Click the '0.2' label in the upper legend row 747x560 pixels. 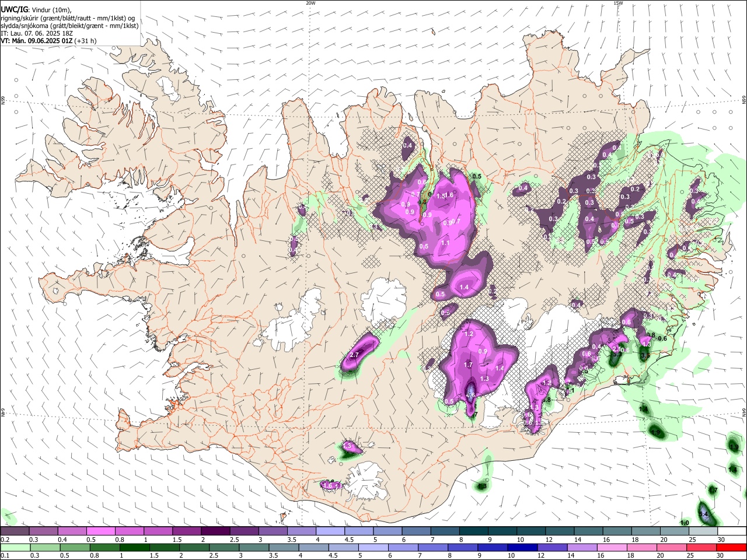point(5,540)
